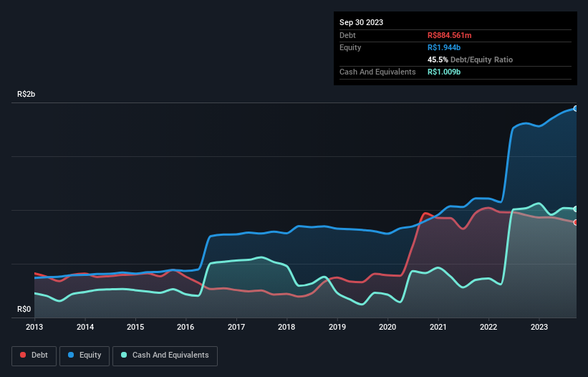Image resolution: width=588 pixels, height=377 pixels.
Task: Click the Debt label in tooltip
Action: tap(347, 35)
